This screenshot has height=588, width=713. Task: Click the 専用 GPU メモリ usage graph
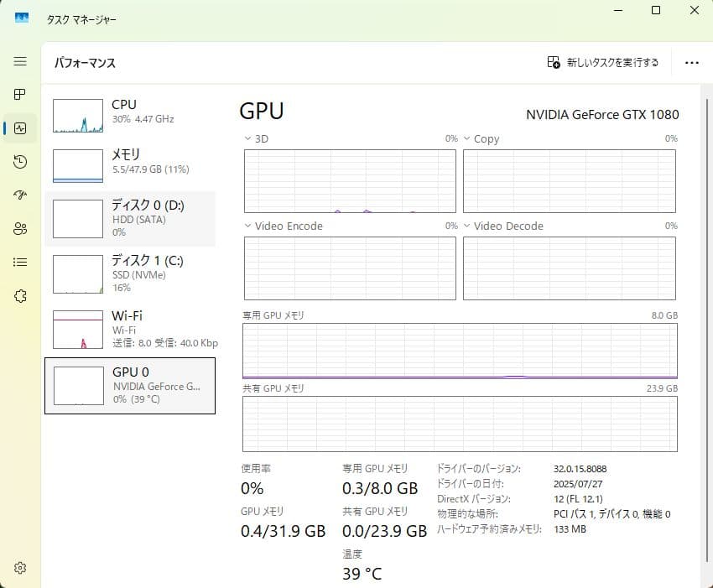coord(460,351)
